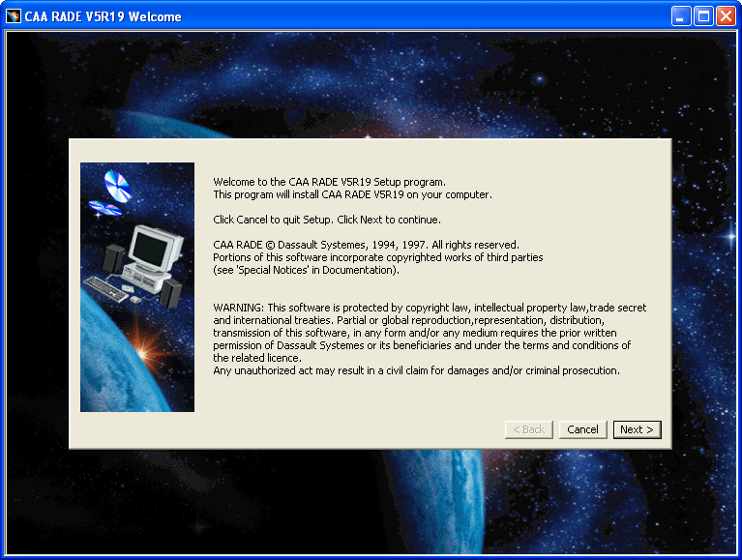Click the disabled < Back button
The image size is (742, 560).
click(x=528, y=429)
